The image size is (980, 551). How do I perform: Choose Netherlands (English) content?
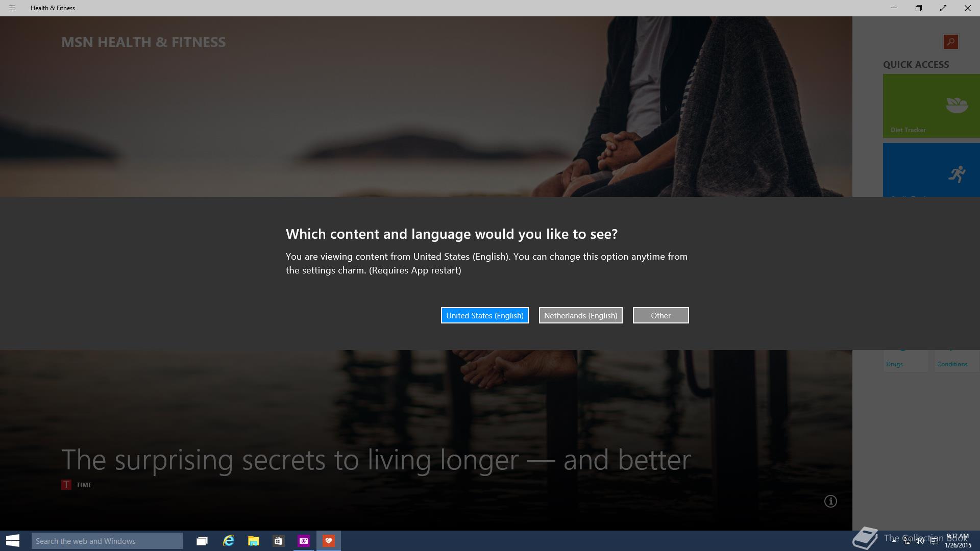[580, 315]
